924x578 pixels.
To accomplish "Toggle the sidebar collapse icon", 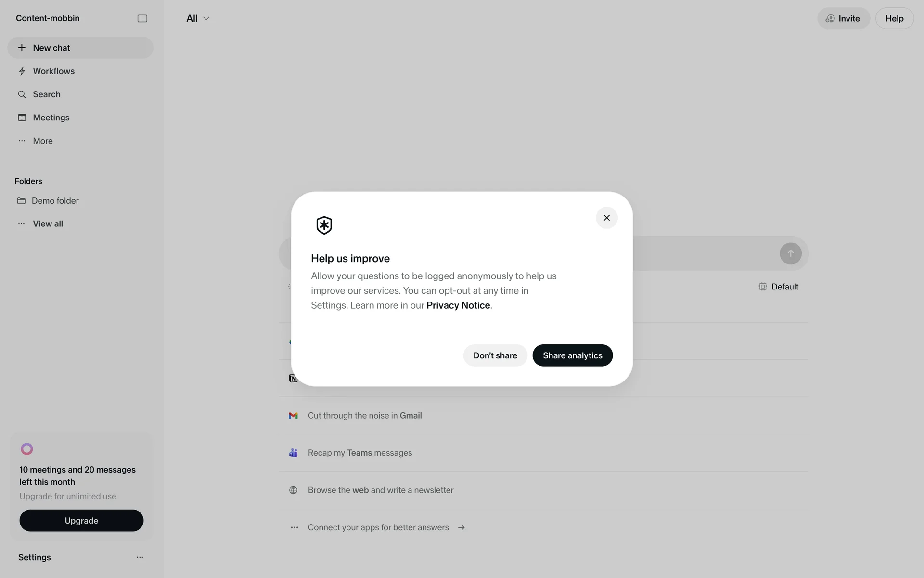I will click(x=142, y=18).
